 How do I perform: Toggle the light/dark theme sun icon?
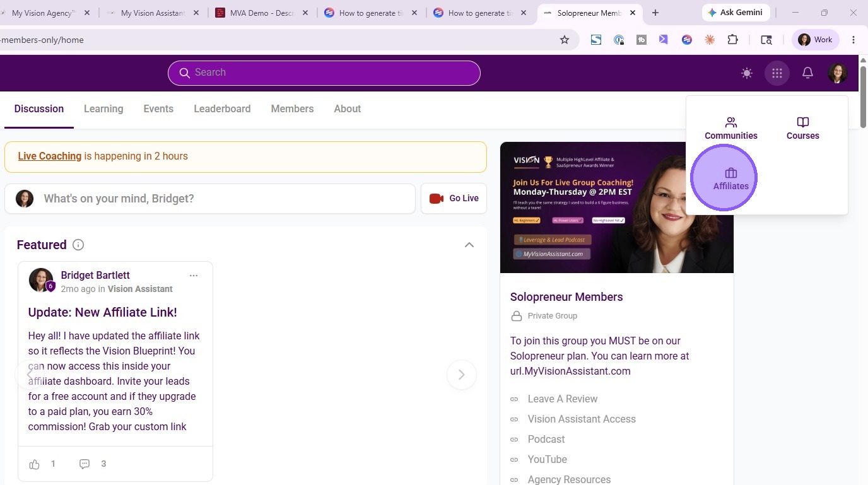coord(747,73)
